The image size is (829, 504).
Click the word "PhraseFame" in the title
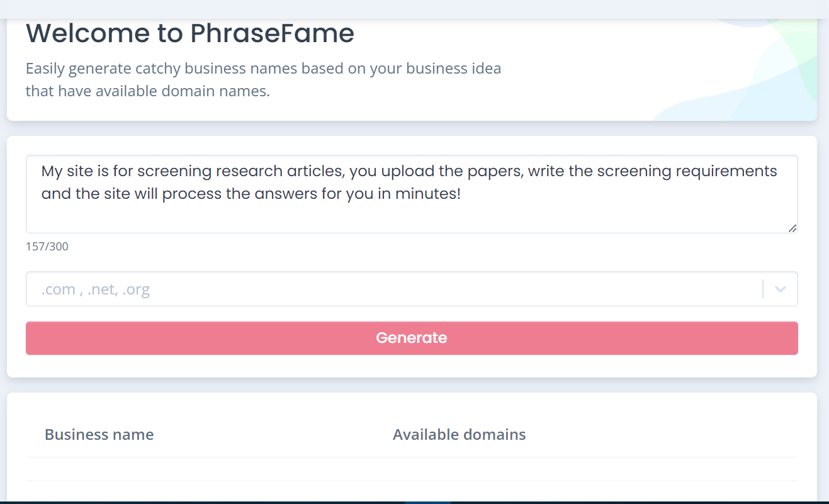(x=272, y=34)
